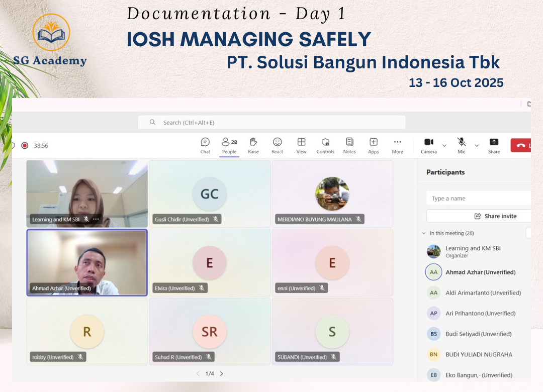543x392 pixels.
Task: Open the View layout options
Action: (301, 145)
